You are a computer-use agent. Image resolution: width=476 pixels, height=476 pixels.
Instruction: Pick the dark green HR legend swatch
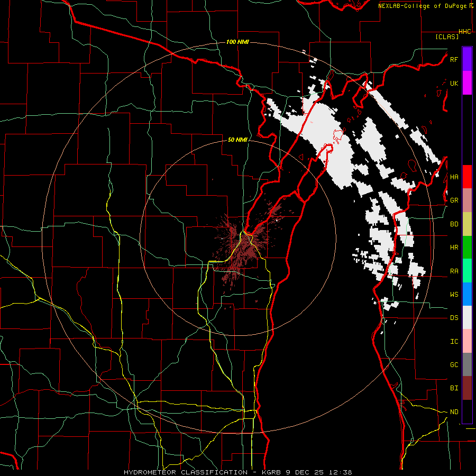click(467, 248)
